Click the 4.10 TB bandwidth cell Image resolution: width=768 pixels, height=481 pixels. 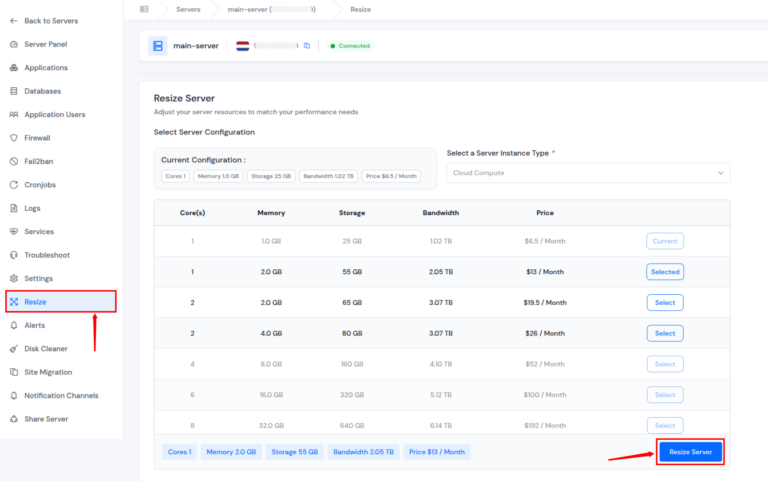(x=441, y=364)
